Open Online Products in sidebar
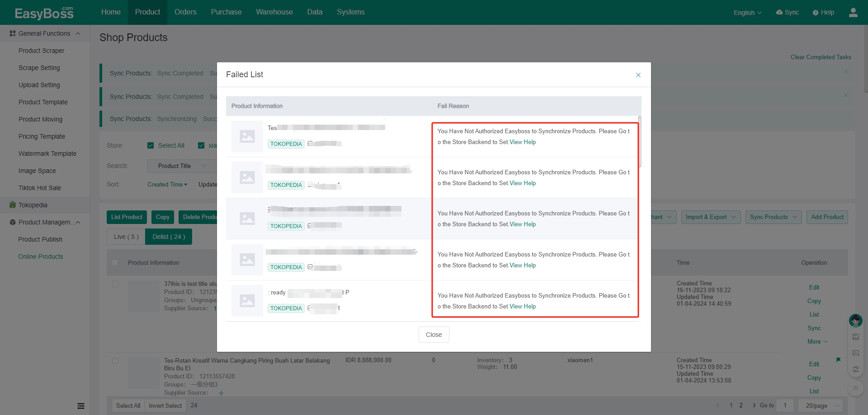 [x=41, y=256]
